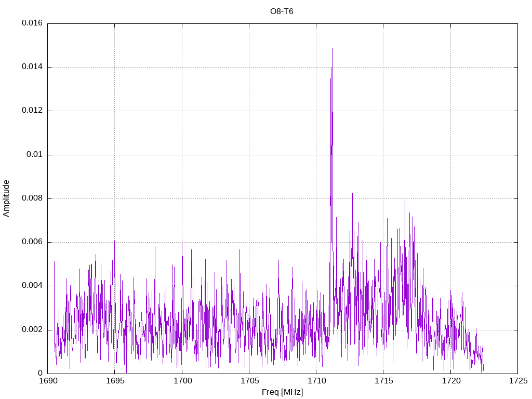
Task: Select the 0.008 y-axis tick label
Action: [32, 198]
